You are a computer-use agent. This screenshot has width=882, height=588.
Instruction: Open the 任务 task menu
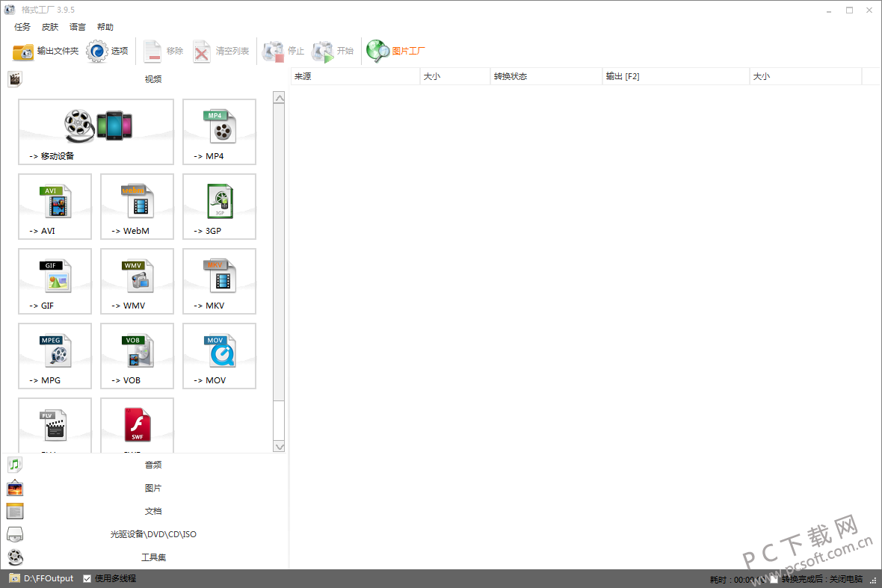click(22, 27)
